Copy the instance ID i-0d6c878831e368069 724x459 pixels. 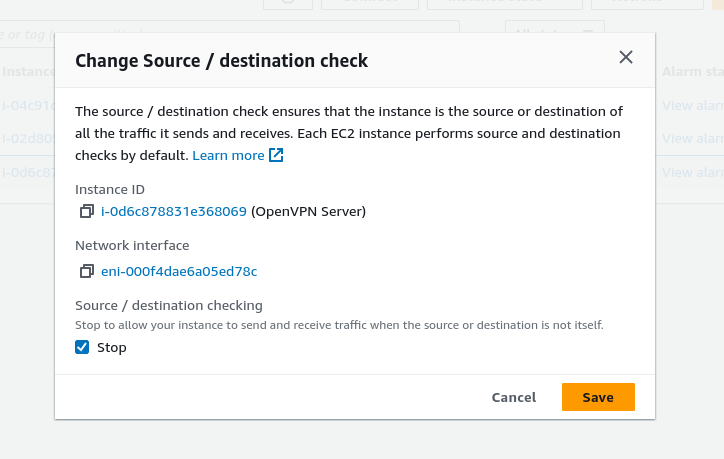click(87, 211)
